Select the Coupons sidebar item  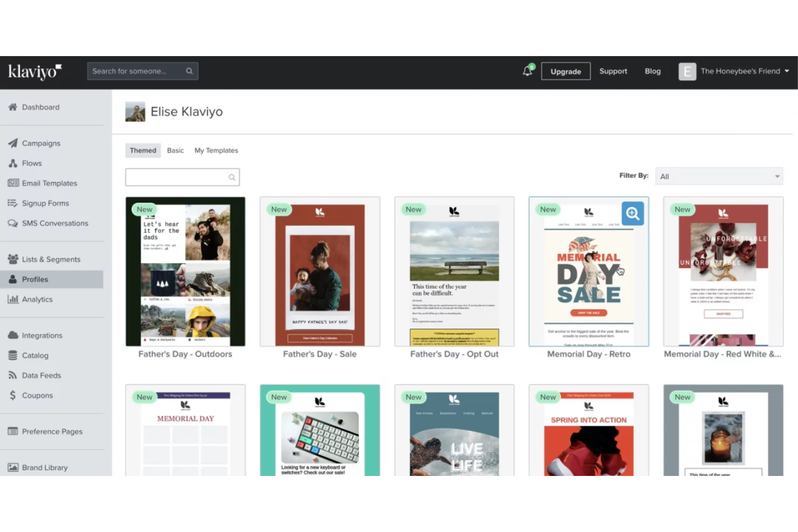37,395
